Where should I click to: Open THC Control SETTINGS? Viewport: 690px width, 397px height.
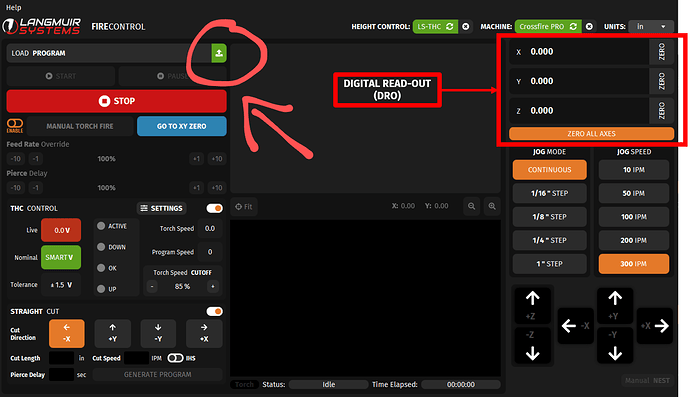[161, 208]
